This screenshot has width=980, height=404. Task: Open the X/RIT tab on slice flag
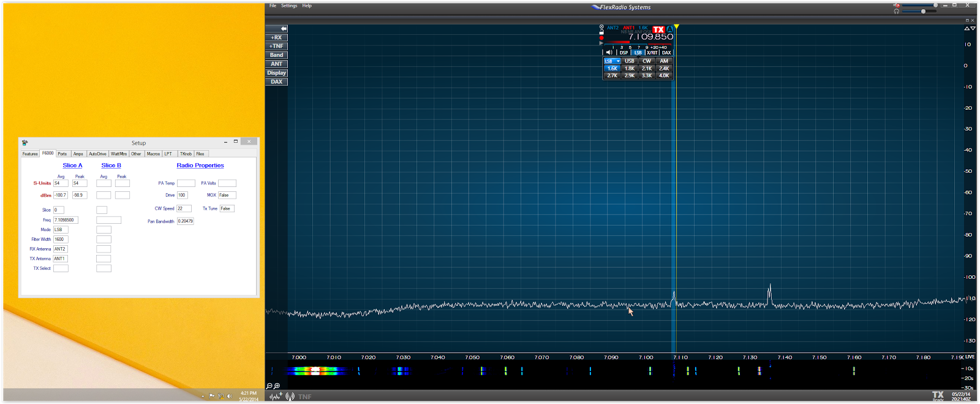click(x=652, y=53)
